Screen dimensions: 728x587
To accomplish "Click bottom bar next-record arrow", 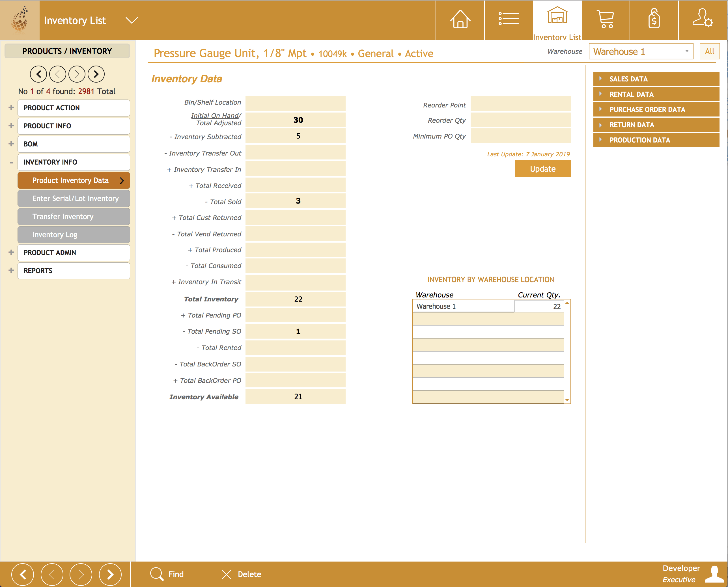I will pyautogui.click(x=81, y=574).
